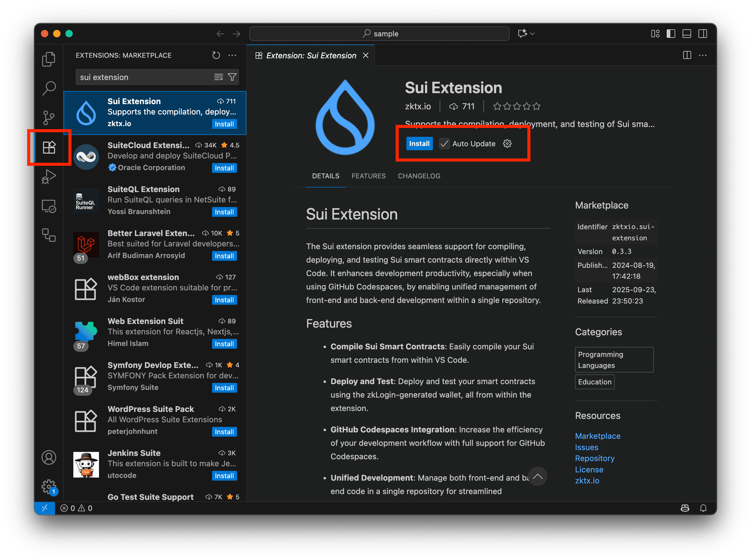Open the Copilot chat dropdown arrow
Image resolution: width=751 pixels, height=560 pixels.
[533, 34]
